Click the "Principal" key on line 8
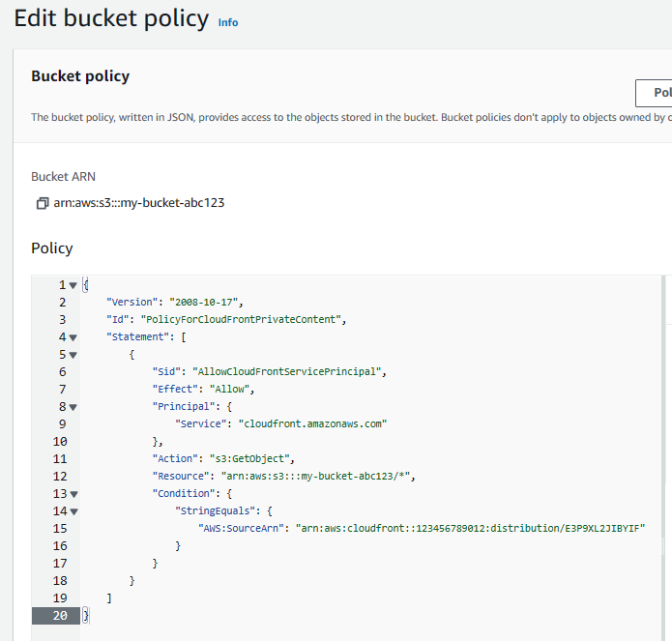The width and height of the screenshot is (672, 641). click(184, 406)
